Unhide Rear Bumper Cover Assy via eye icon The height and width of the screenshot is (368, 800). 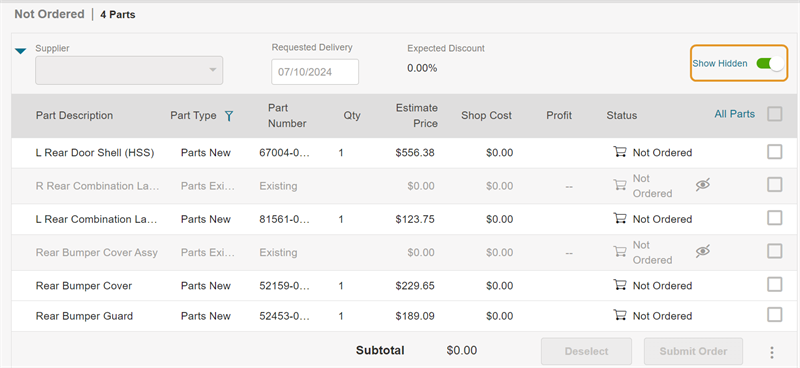click(703, 251)
